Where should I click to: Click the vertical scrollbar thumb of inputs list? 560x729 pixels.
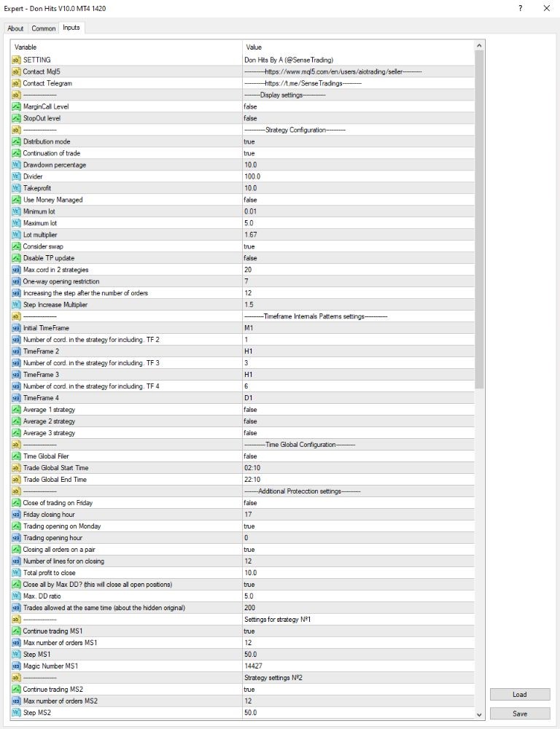tap(479, 219)
